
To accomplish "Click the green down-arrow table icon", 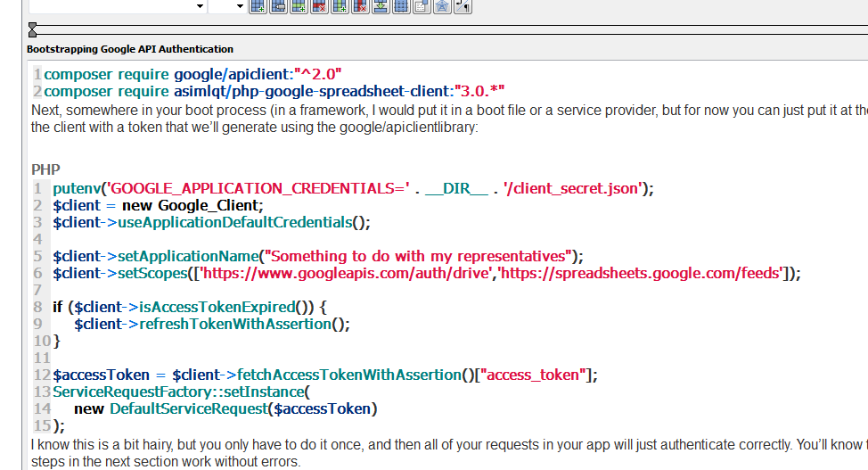I will point(380,6).
